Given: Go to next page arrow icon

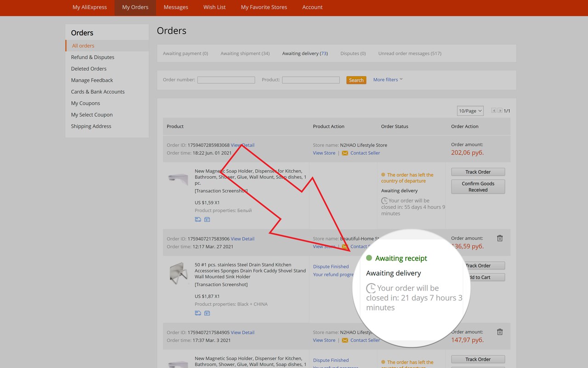Looking at the screenshot, I should 500,110.
